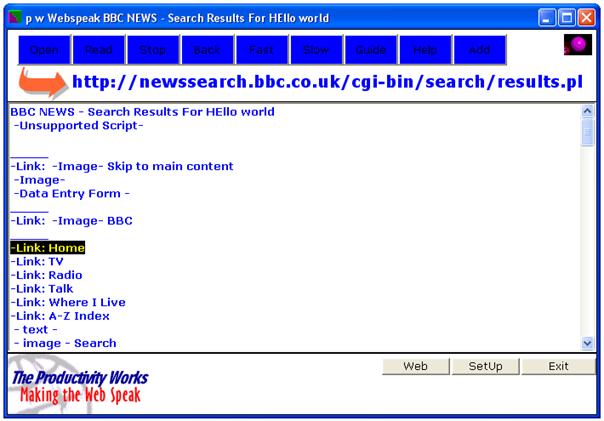Click the purple orb icon
This screenshot has width=604, height=421.
point(577,45)
